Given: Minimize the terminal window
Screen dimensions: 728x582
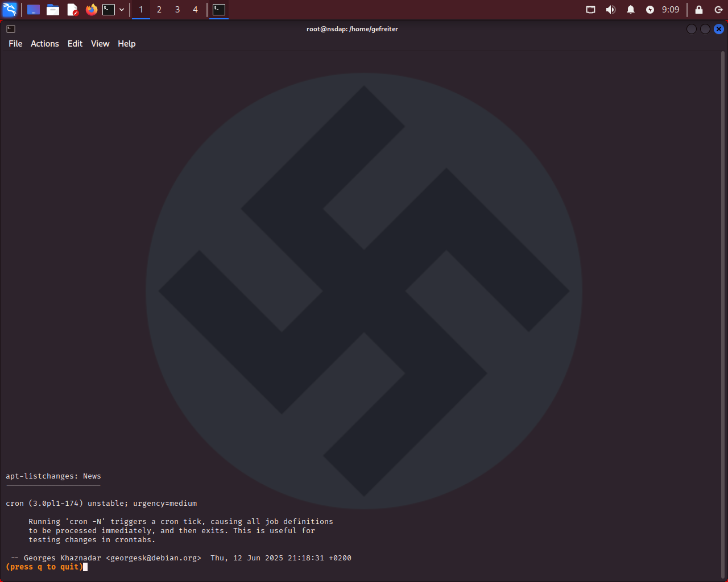Looking at the screenshot, I should [692, 29].
